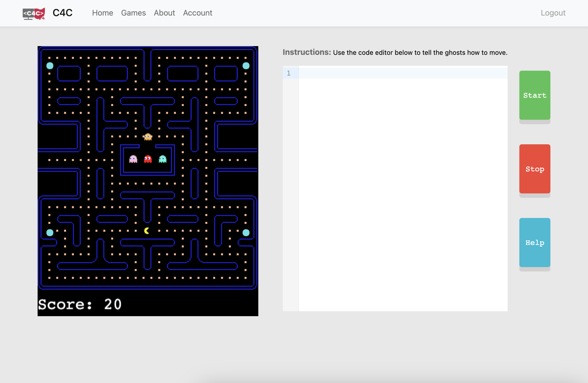This screenshot has width=588, height=383.
Task: Click the cyan ghost in the pen
Action: tap(163, 159)
